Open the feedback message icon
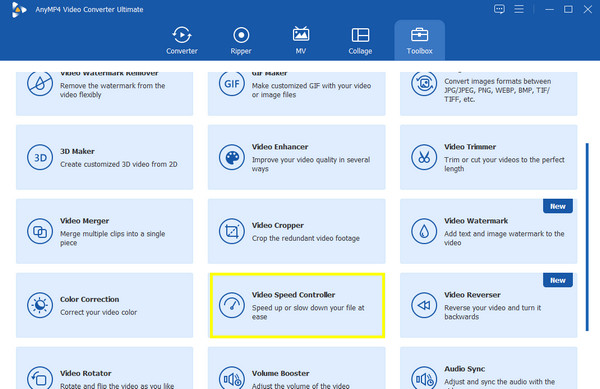Screen dimensions: 600x389 [499, 9]
